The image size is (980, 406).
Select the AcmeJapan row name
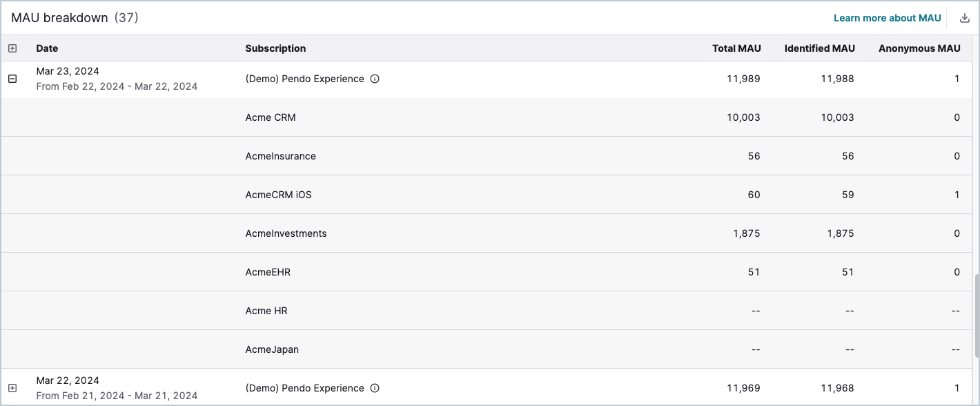[x=272, y=349]
